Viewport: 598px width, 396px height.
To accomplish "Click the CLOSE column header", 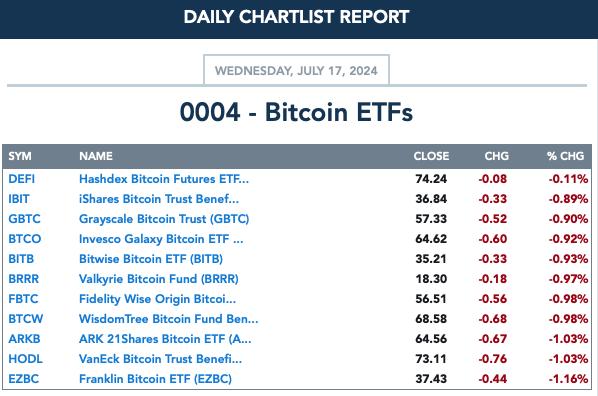I will tap(431, 156).
